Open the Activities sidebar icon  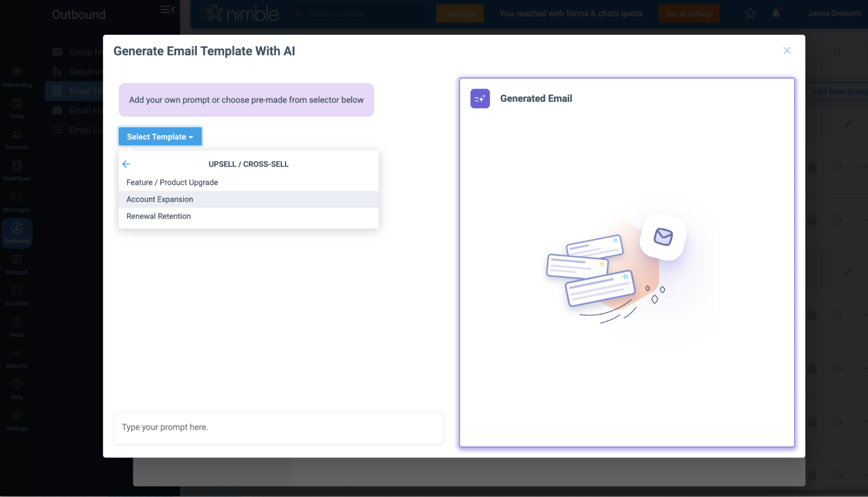(17, 295)
